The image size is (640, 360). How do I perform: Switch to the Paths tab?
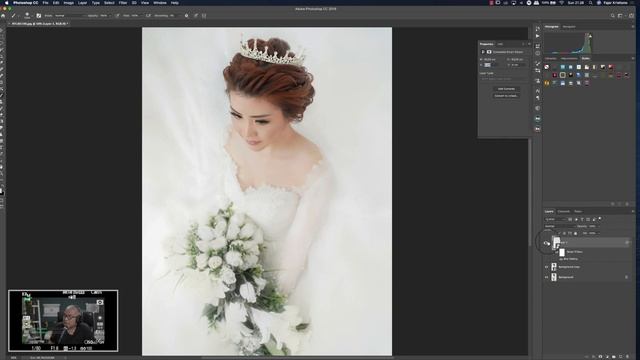tap(578, 211)
